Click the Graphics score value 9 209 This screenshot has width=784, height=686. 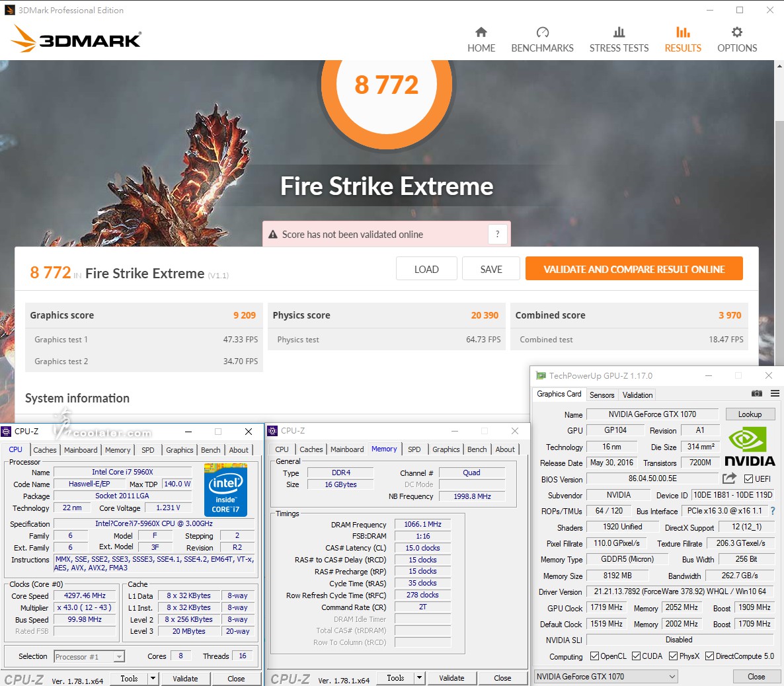point(245,315)
